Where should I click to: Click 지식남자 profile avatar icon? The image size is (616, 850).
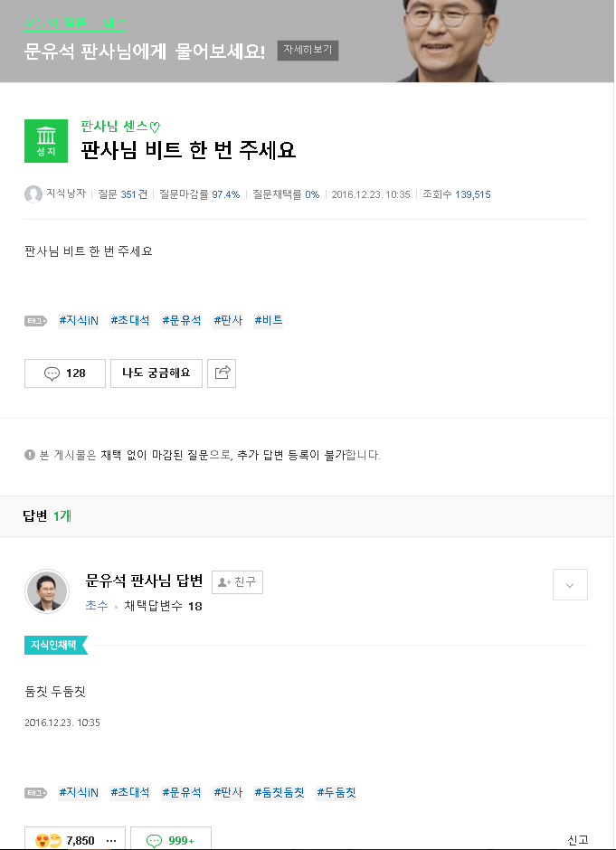33,194
